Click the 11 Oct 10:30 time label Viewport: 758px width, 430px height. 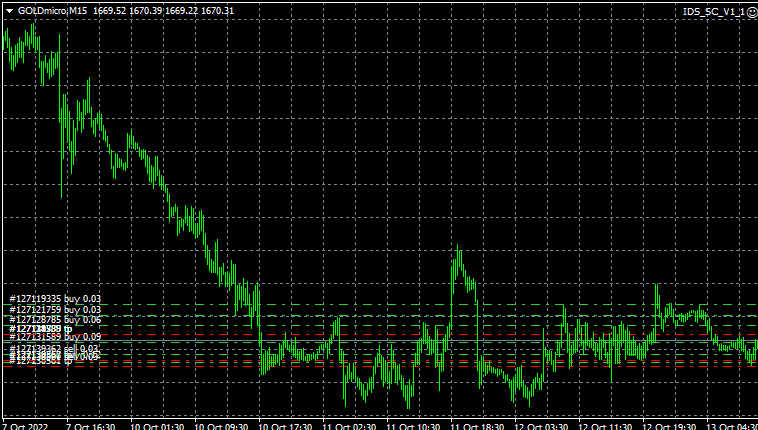tap(412, 425)
